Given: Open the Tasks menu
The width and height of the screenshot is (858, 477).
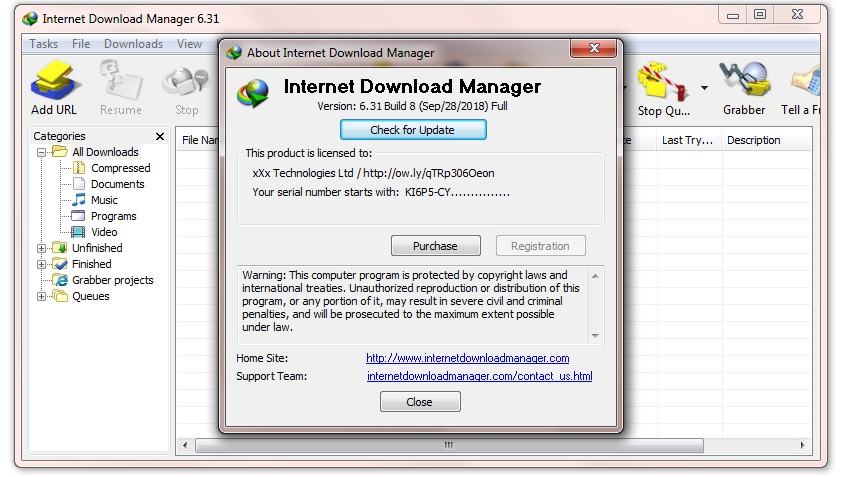Looking at the screenshot, I should tap(44, 44).
